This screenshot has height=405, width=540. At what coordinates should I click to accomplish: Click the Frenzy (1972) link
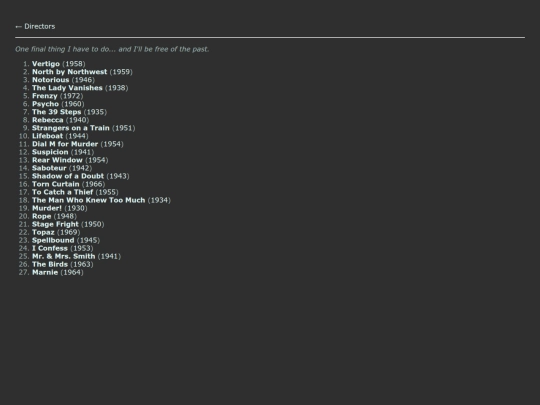45,96
